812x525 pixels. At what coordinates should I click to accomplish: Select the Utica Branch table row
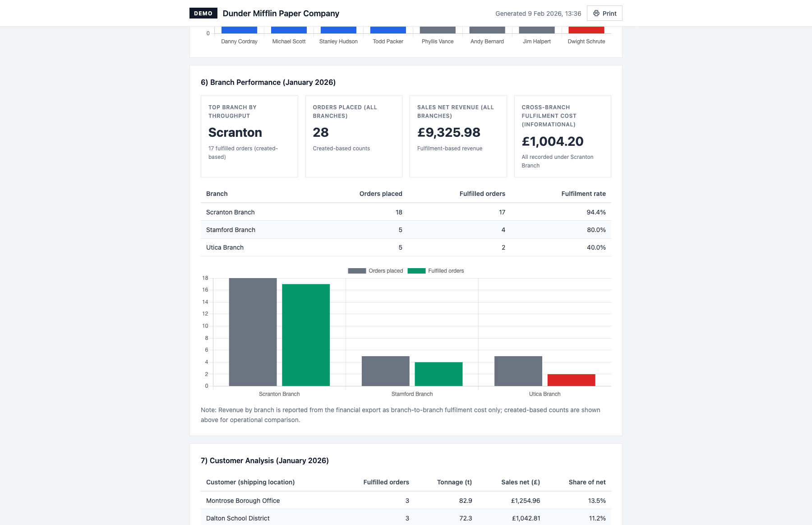406,247
